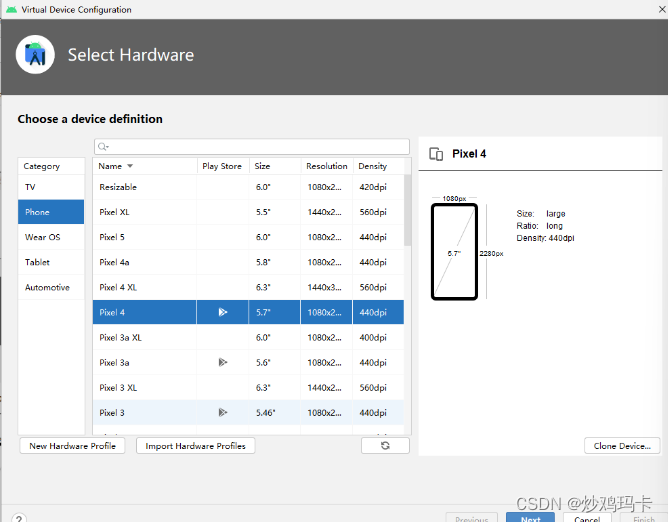Click New Hardware Profile button
Viewport: 668px width, 522px height.
pyautogui.click(x=72, y=446)
